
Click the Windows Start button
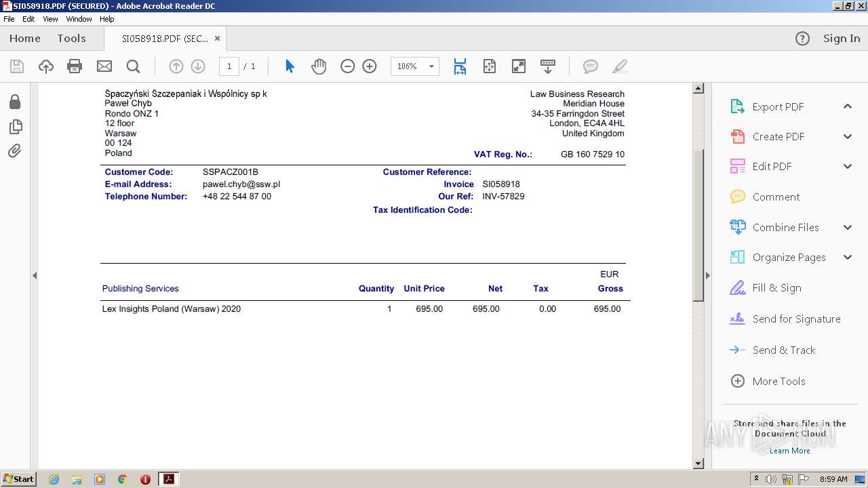click(x=18, y=479)
